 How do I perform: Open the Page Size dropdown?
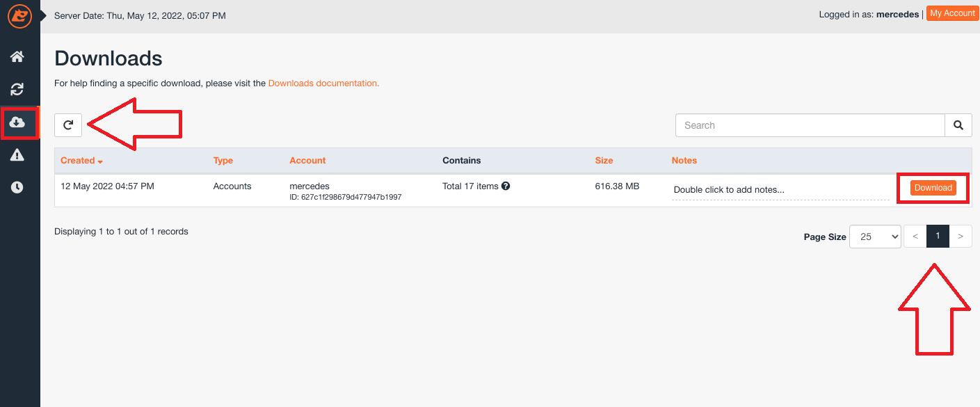[875, 237]
